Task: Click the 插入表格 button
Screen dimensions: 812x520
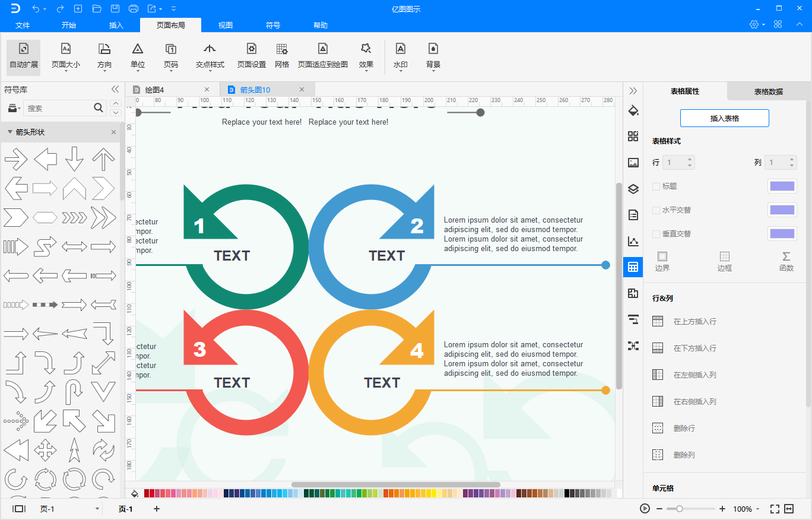Action: (724, 118)
